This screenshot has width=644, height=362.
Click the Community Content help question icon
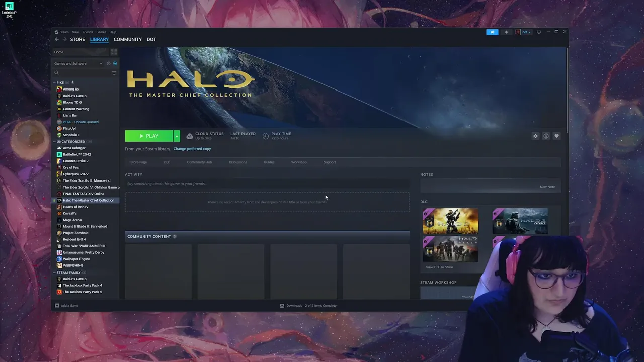click(x=175, y=237)
